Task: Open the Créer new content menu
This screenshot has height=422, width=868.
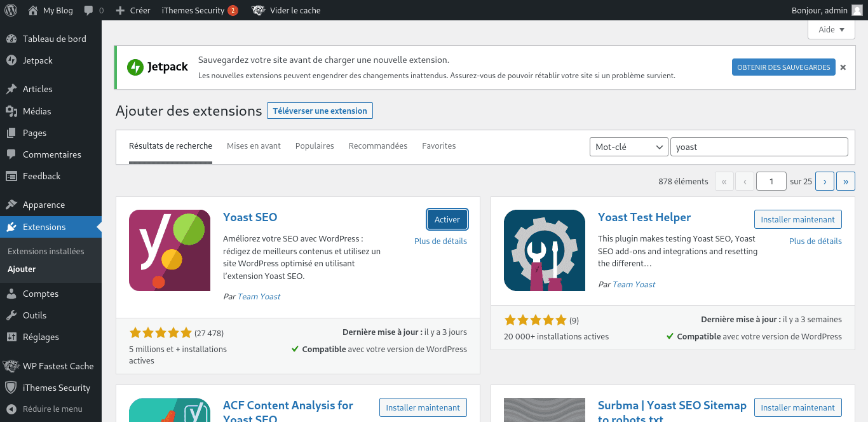Action: point(133,10)
